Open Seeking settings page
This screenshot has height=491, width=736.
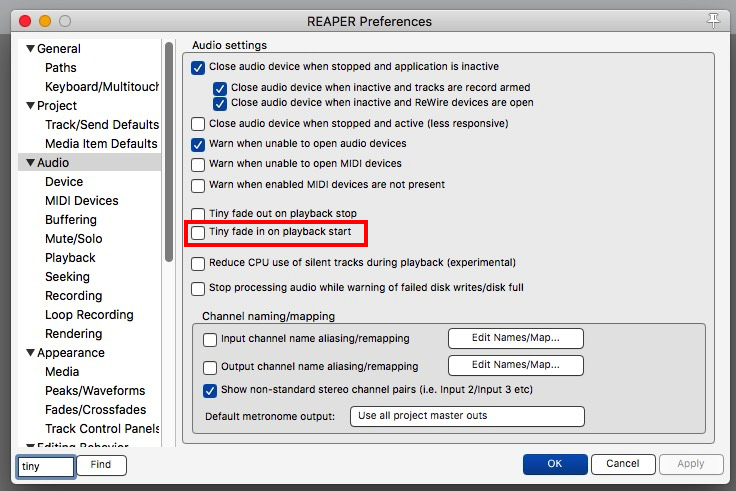pos(67,277)
